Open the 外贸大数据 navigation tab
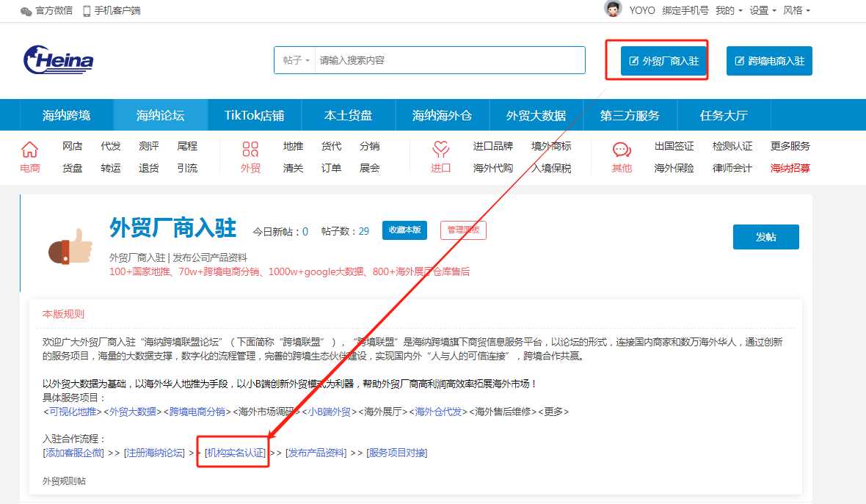Screen dimensions: 866x504 pyautogui.click(x=536, y=115)
